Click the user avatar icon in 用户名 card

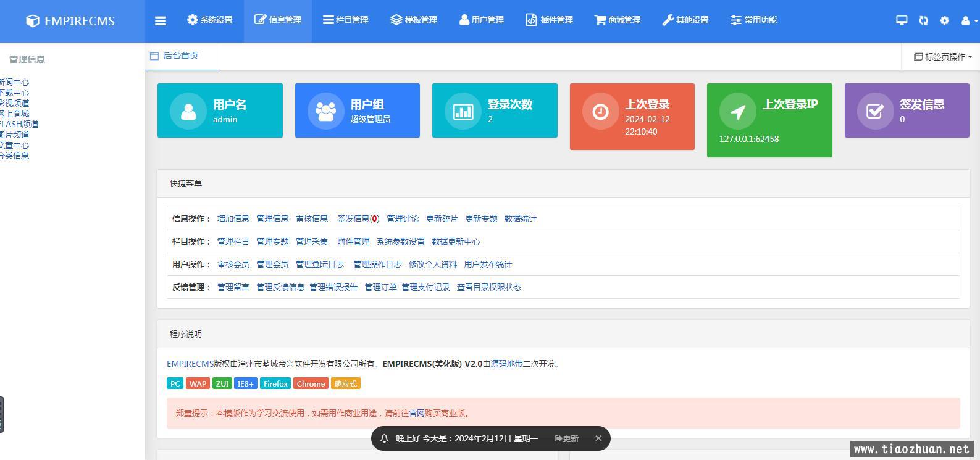(x=188, y=111)
